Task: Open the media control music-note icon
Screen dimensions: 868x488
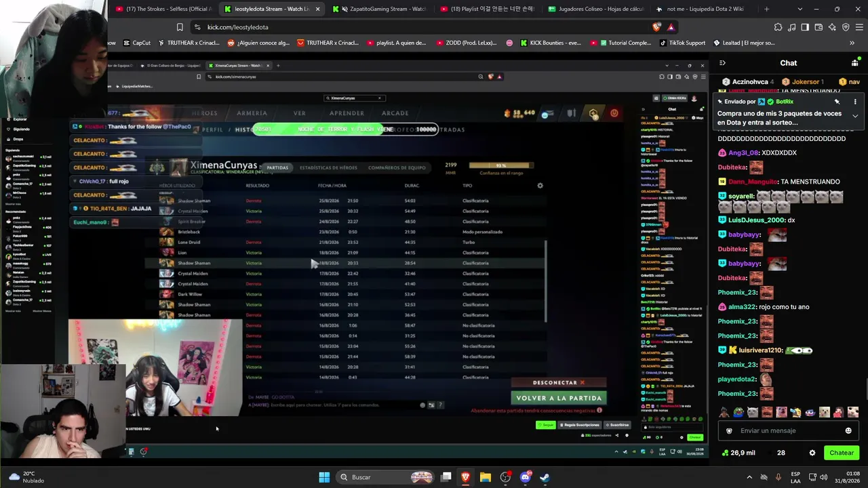Action: tap(791, 27)
